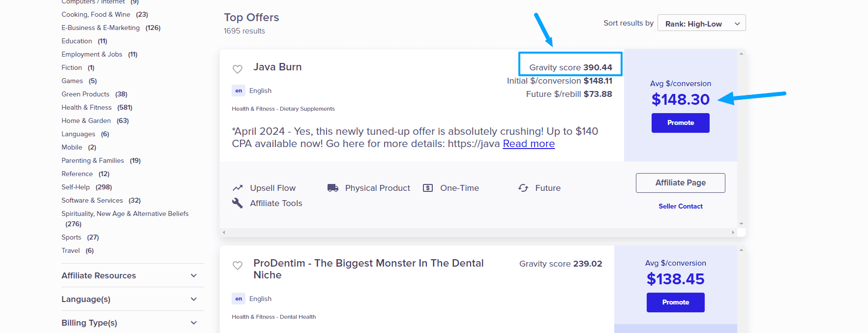This screenshot has width=868, height=333.
Task: Click the ProDentim card scroll-up arrow
Action: [x=741, y=250]
